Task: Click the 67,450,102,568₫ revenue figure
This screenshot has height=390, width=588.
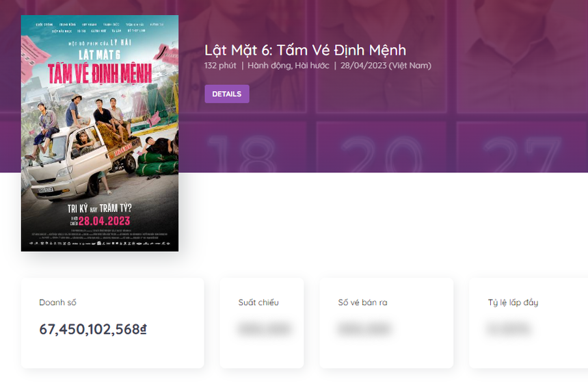Action: 93,329
